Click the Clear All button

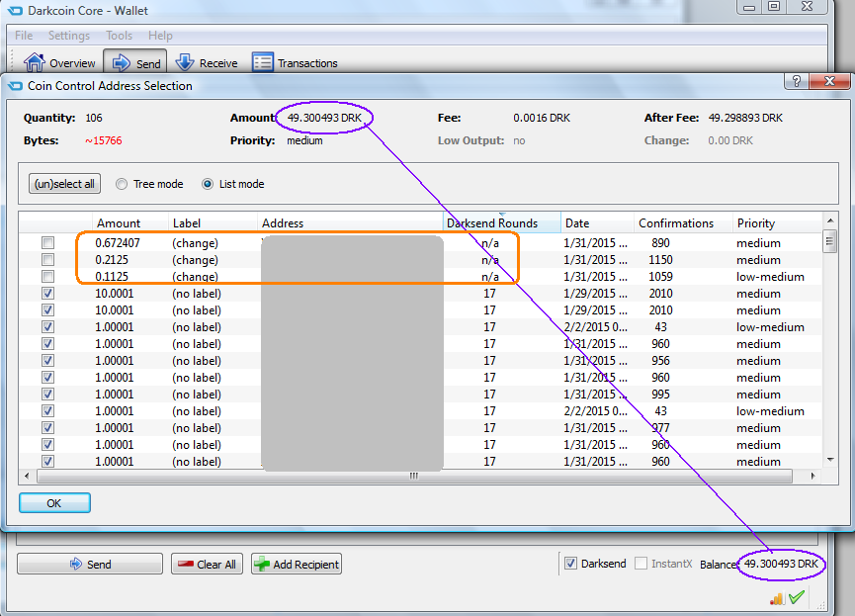[x=208, y=565]
